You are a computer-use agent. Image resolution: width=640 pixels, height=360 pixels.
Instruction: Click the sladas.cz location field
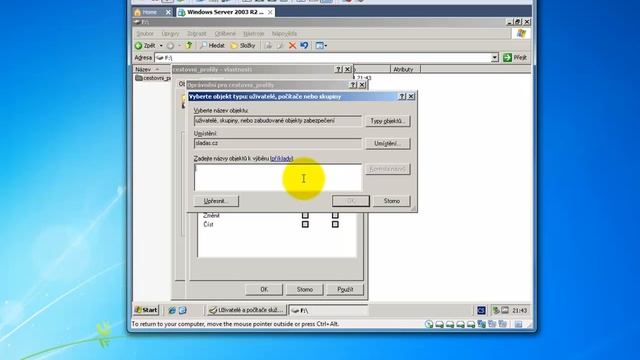click(278, 143)
